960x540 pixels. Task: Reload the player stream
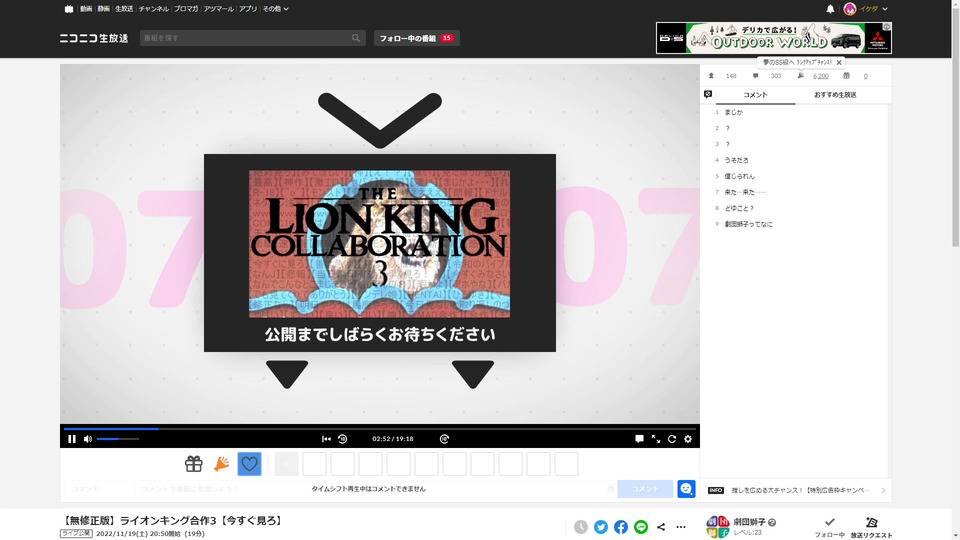tap(672, 439)
